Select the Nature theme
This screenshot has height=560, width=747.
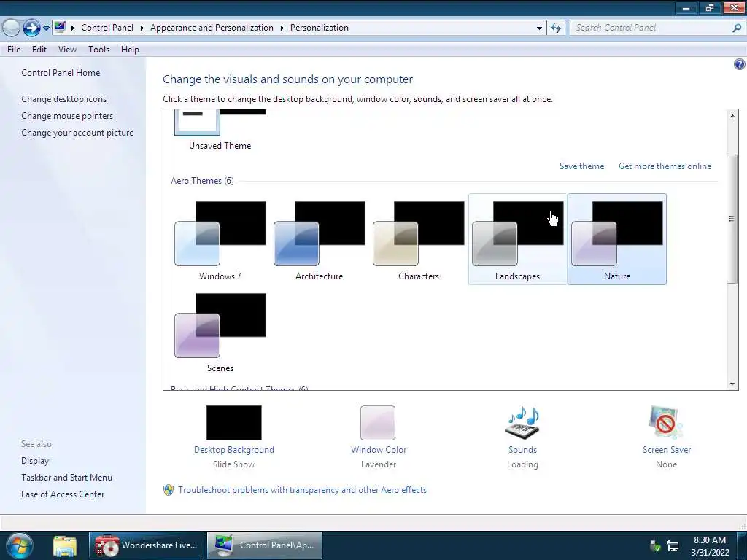point(617,239)
